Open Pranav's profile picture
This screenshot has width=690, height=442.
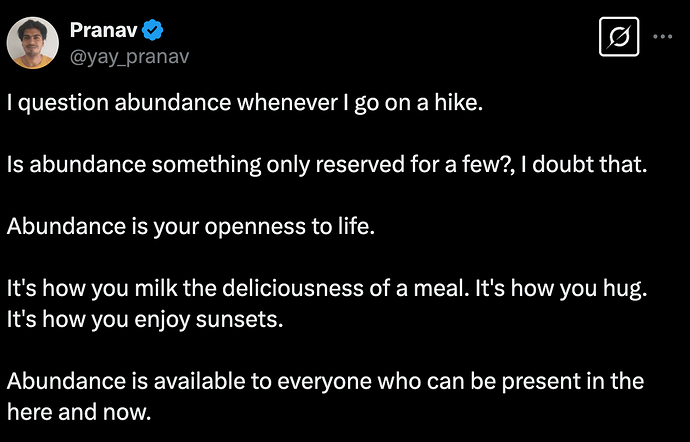pos(33,43)
